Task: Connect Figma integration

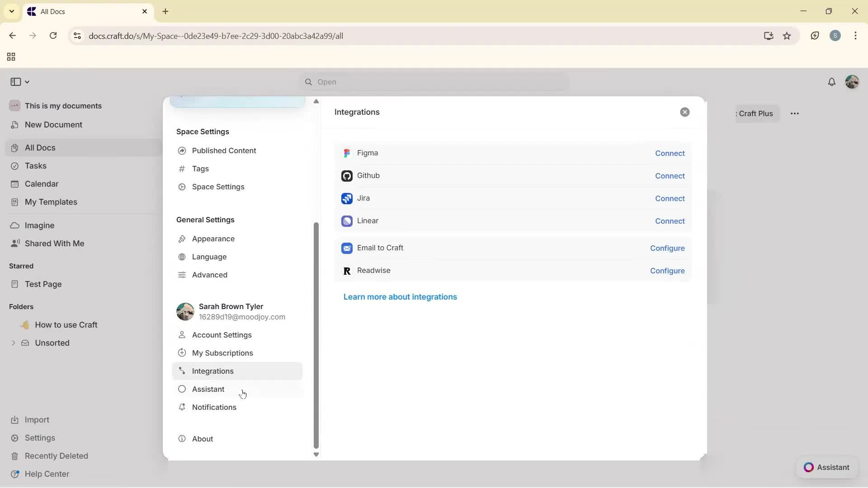Action: point(670,153)
